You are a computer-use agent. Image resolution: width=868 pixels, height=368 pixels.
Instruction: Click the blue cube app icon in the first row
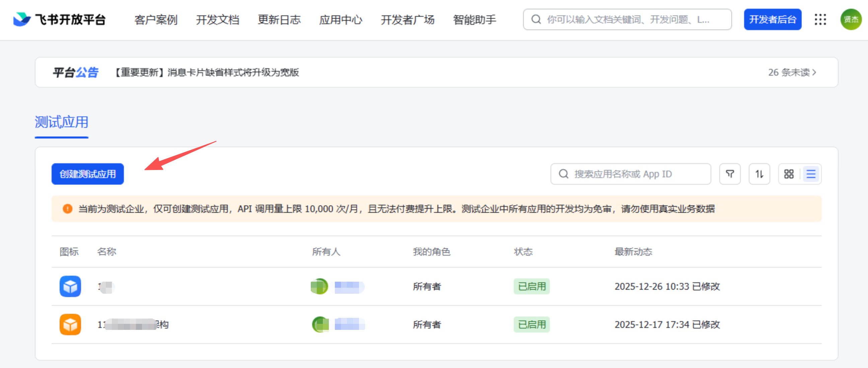click(70, 286)
